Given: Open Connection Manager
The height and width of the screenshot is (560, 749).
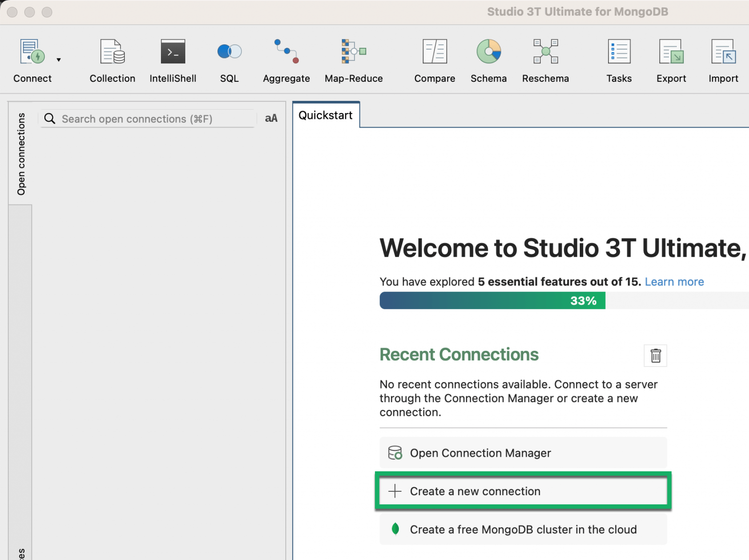Looking at the screenshot, I should [x=523, y=453].
